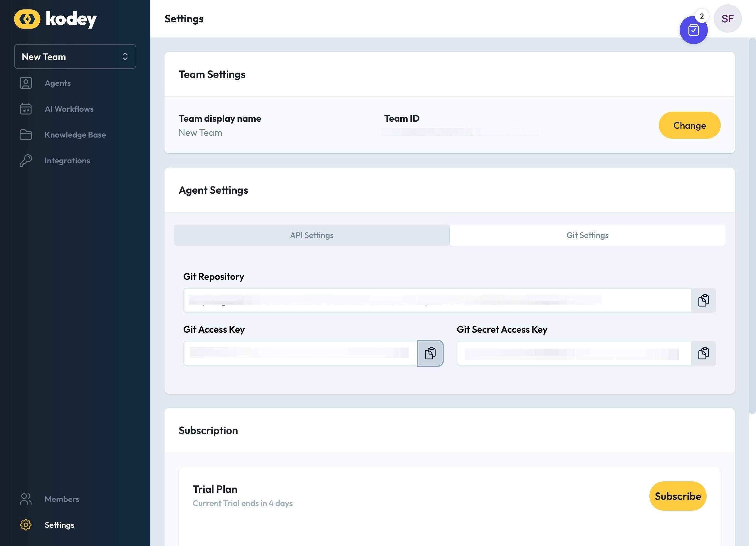Click the 'Git Secret Access Key' label
This screenshot has height=546, width=756.
click(x=502, y=329)
